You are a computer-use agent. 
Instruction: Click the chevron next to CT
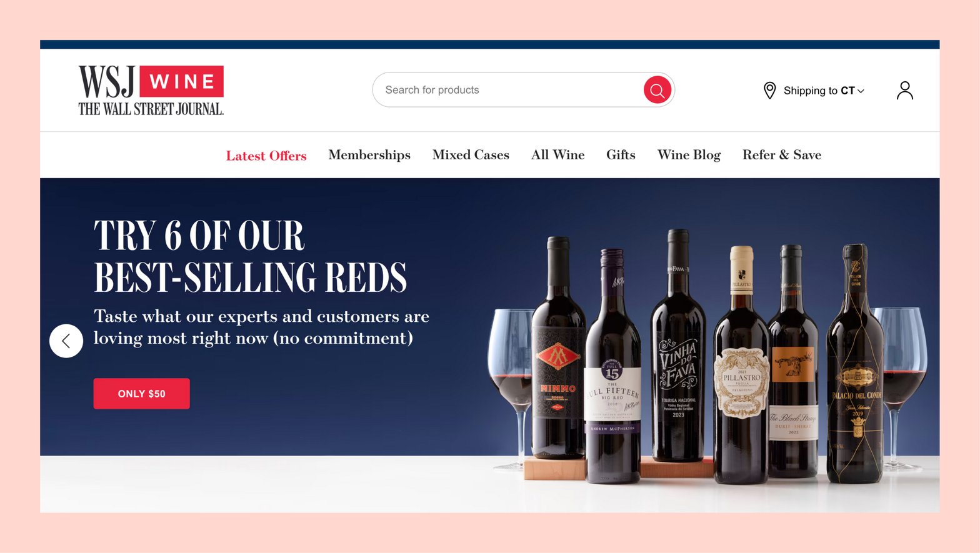click(861, 91)
